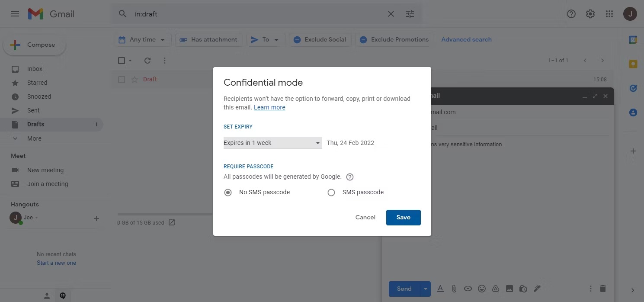The height and width of the screenshot is (302, 644).
Task: Choose SMS passcode for recipients
Action: click(x=331, y=192)
